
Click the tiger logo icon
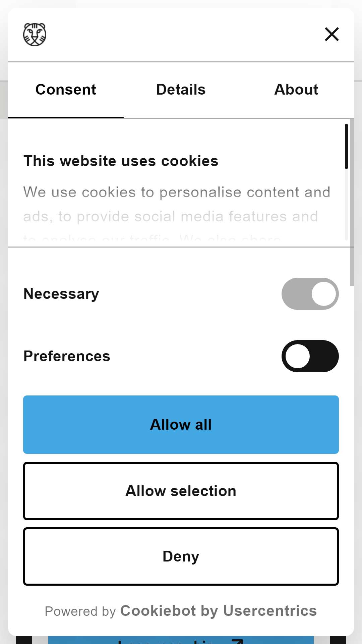point(35,35)
